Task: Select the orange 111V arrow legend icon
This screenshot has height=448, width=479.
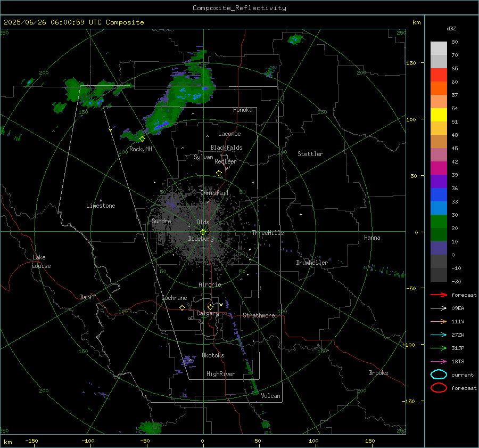Action: (439, 321)
